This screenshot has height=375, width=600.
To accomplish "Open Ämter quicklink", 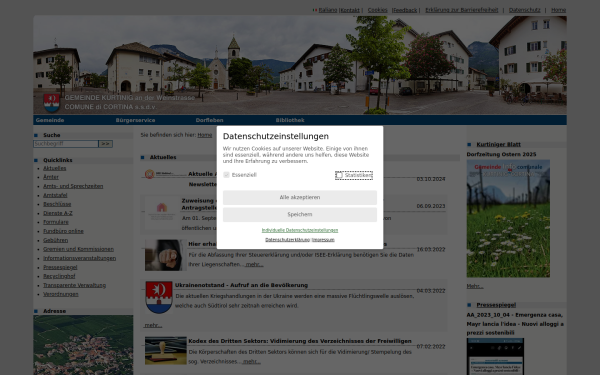I will (x=51, y=177).
